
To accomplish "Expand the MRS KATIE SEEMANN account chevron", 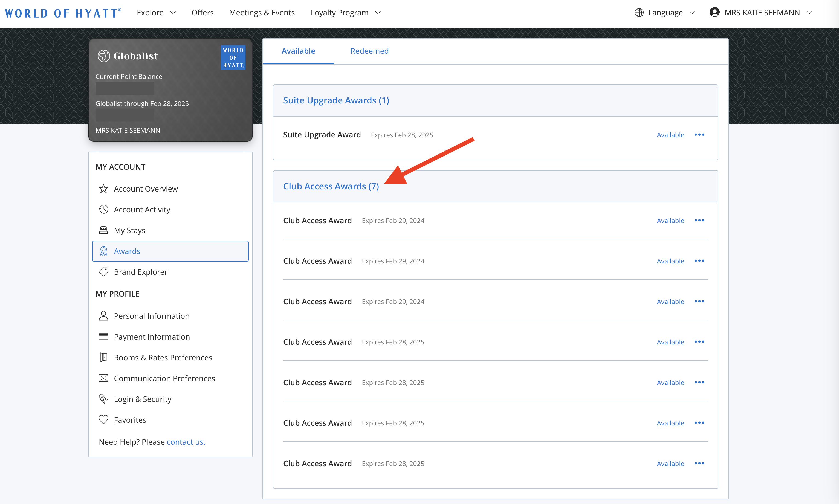I will click(x=809, y=13).
